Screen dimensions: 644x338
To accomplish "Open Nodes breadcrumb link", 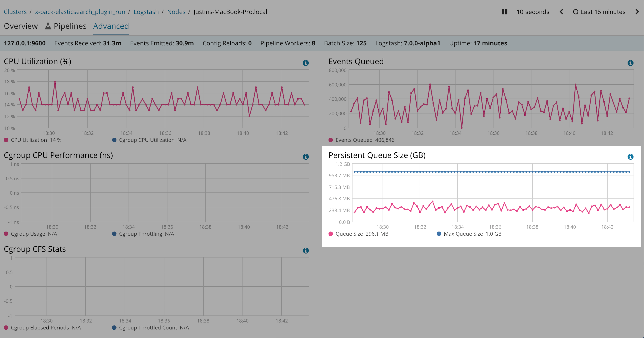I will [x=176, y=12].
